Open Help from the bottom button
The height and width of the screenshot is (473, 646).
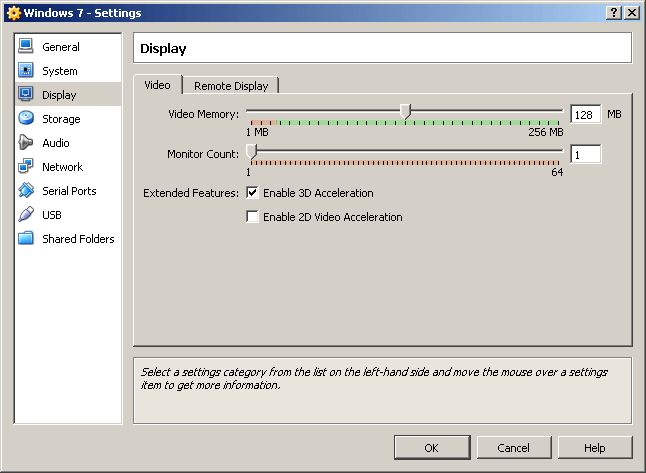coord(595,447)
